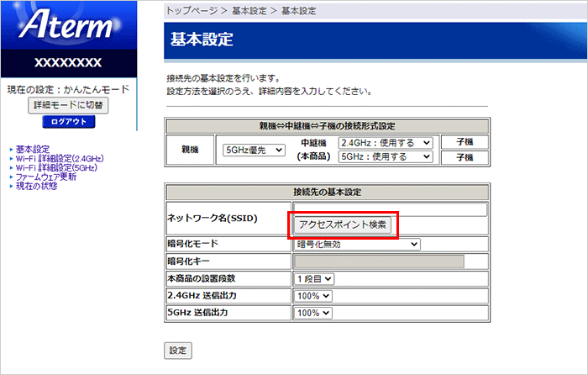Click the ネットワーク名(SSID) text field
Image resolution: width=588 pixels, height=375 pixels.
pos(390,209)
